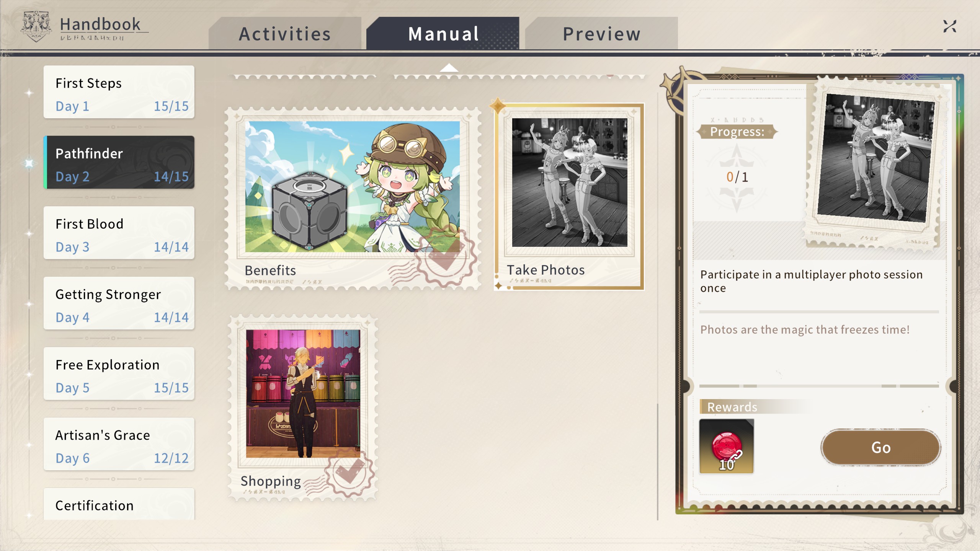Select the Manual tab
This screenshot has width=980, height=551.
[443, 34]
